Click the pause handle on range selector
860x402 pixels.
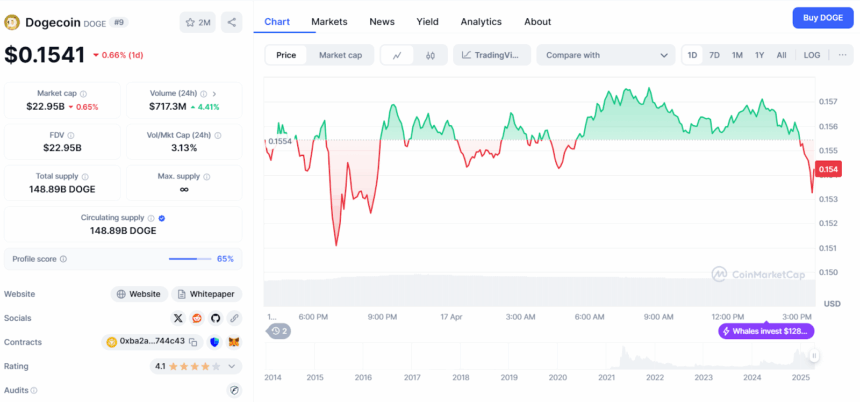point(814,356)
